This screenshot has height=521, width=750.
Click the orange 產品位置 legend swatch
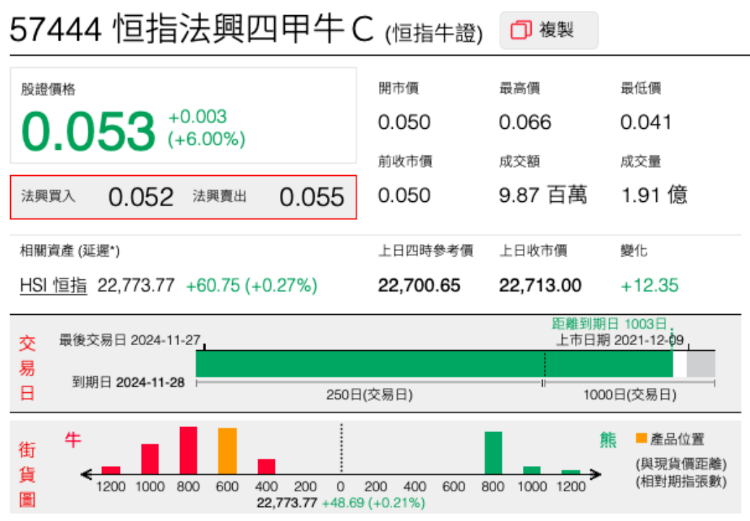click(641, 438)
